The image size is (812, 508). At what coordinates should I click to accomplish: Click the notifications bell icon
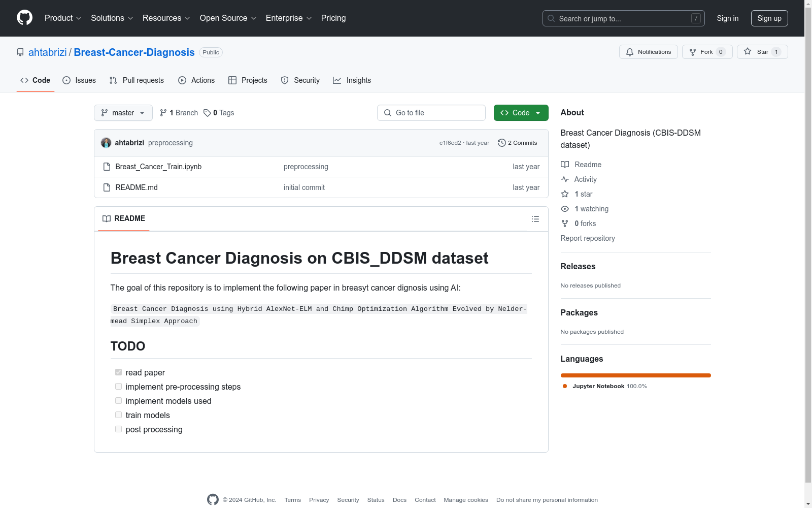click(630, 52)
